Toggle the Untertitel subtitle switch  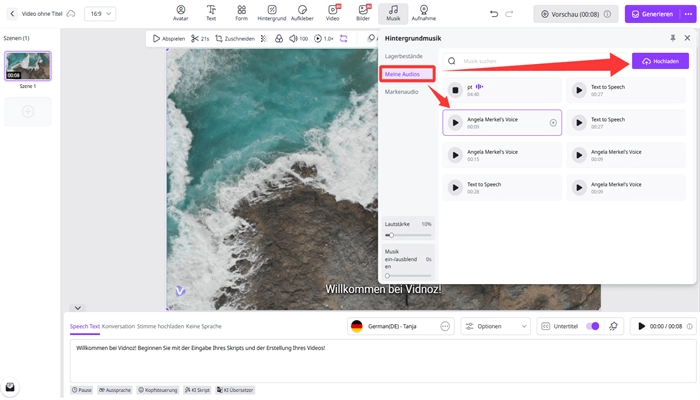(x=592, y=326)
